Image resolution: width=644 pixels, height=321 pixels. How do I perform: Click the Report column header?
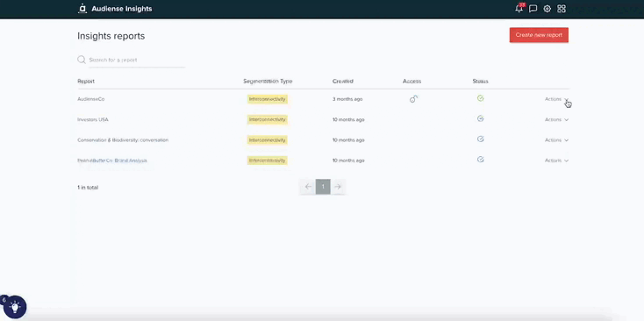[x=86, y=82]
